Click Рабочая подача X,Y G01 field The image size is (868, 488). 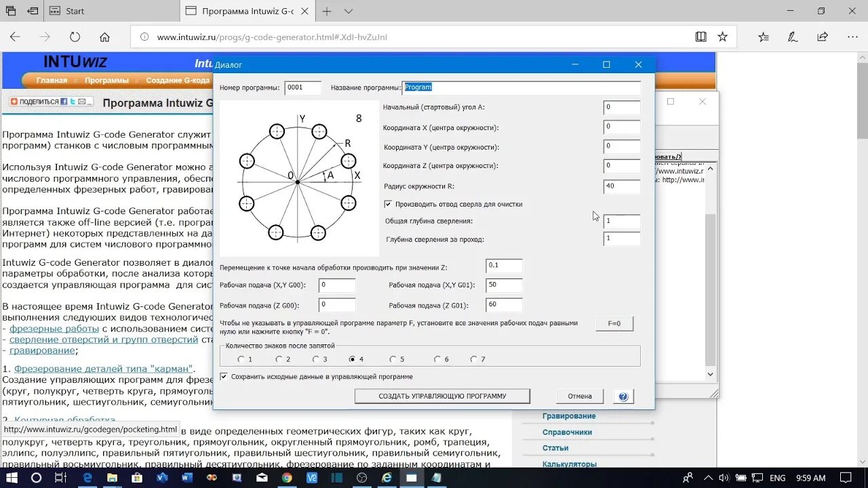[x=505, y=286]
